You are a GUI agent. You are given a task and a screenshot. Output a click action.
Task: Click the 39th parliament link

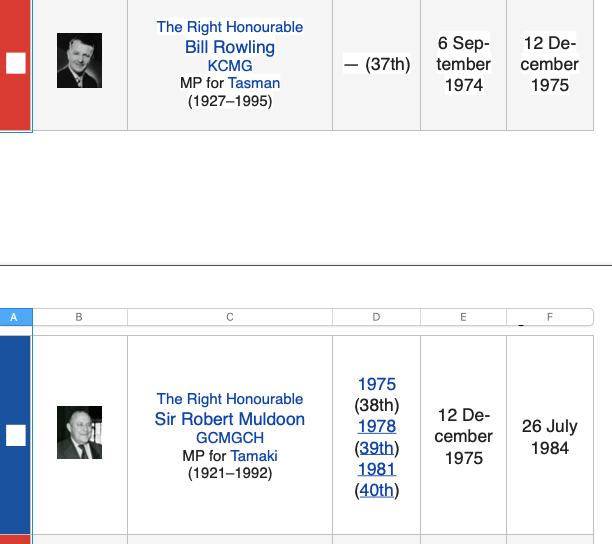(377, 448)
